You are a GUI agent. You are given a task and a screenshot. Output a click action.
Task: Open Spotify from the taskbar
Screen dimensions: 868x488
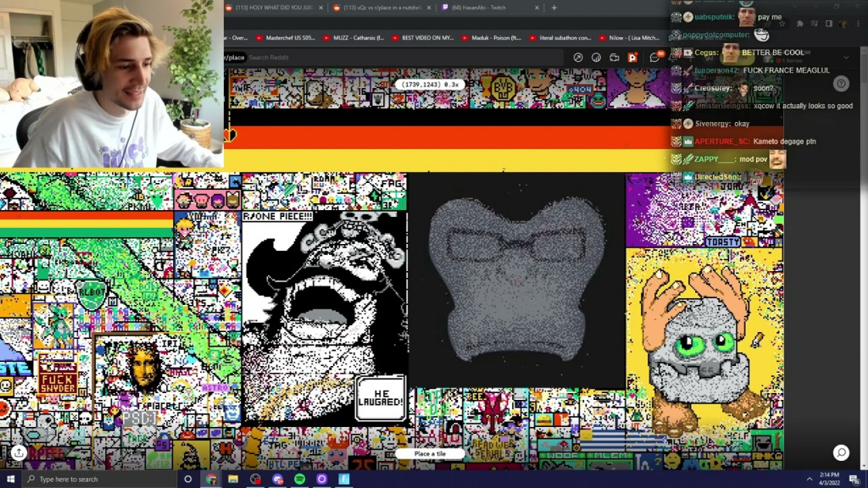tap(299, 480)
